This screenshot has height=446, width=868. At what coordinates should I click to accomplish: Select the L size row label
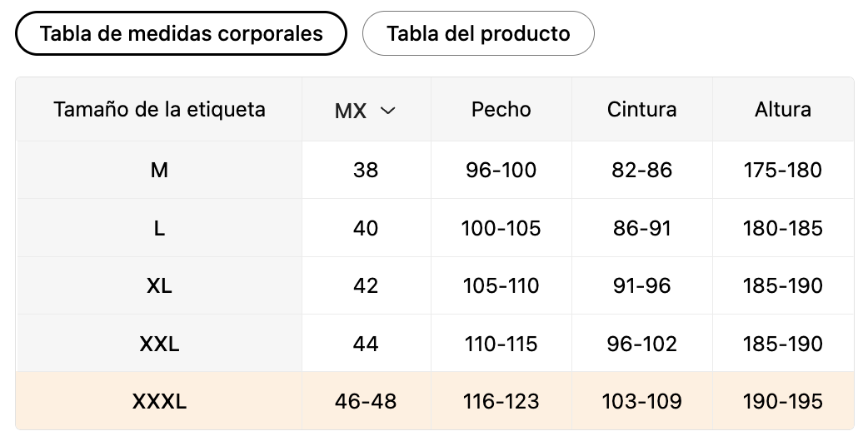point(159,228)
